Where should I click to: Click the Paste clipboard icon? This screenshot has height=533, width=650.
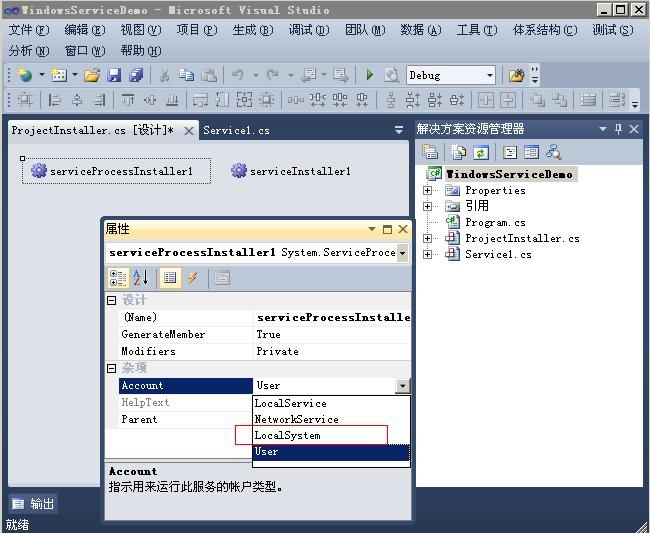coord(209,75)
